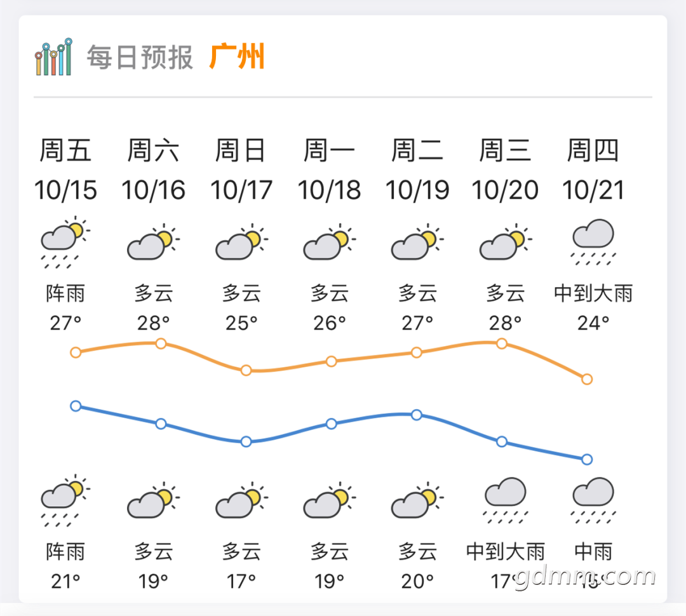Click the 10/19 low temperature point on blue line
This screenshot has height=616, width=686.
coord(417,415)
